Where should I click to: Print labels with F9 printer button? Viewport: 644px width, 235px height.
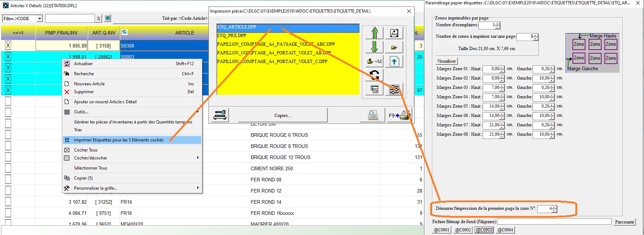(399, 115)
